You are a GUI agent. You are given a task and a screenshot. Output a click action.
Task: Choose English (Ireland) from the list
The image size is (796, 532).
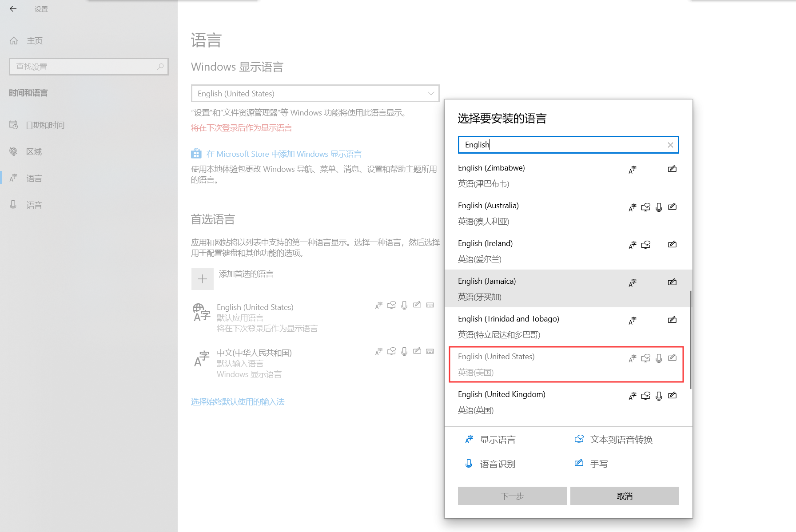tap(569, 251)
